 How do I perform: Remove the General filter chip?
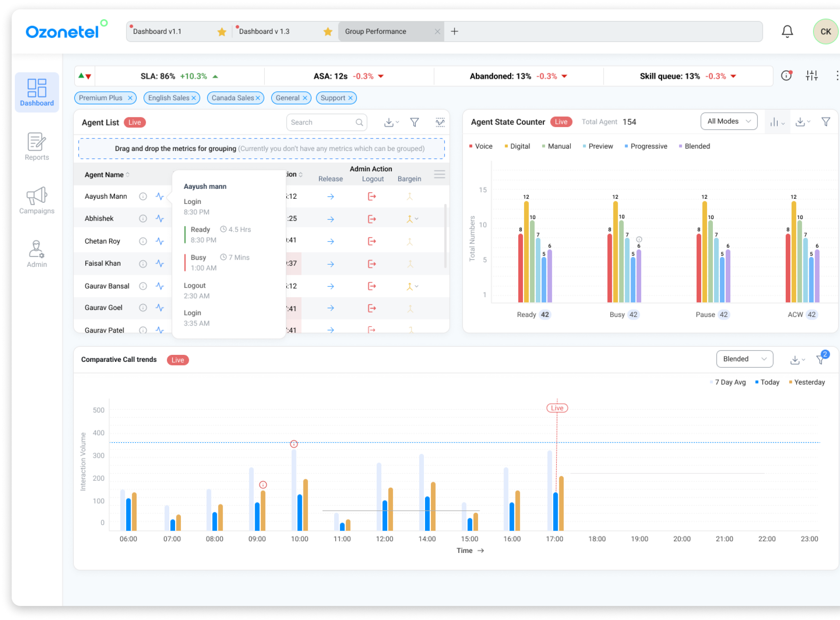point(305,98)
